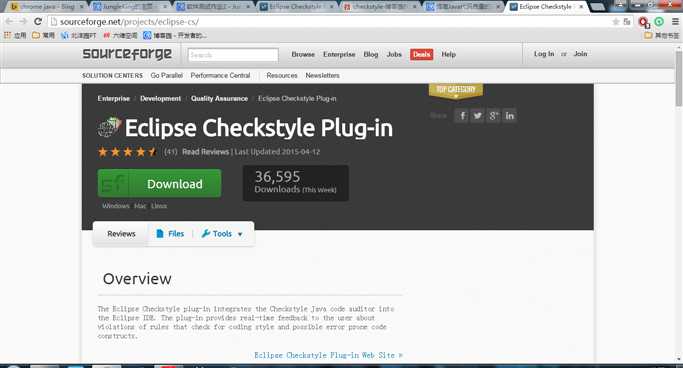Click the address bar URL field
Image resolution: width=683 pixels, height=368 pixels.
click(331, 21)
